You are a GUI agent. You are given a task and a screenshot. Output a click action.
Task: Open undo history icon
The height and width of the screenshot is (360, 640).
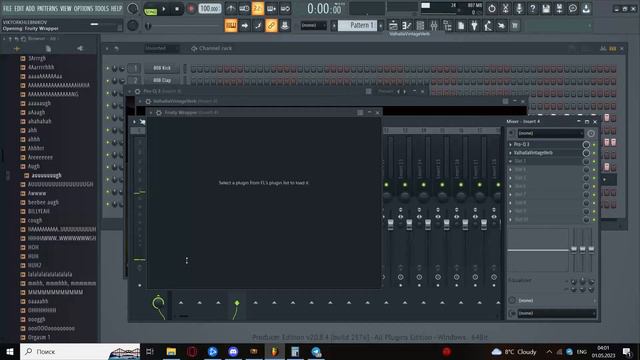491,9
